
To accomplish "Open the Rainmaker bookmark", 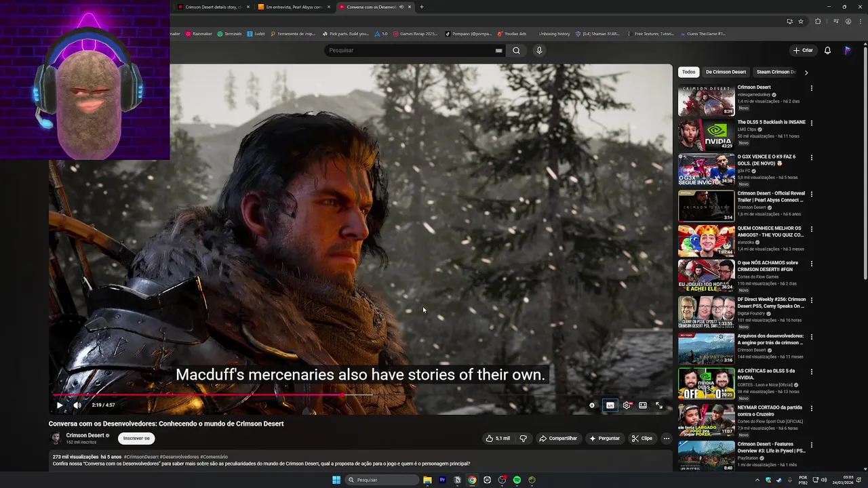I will [x=199, y=34].
